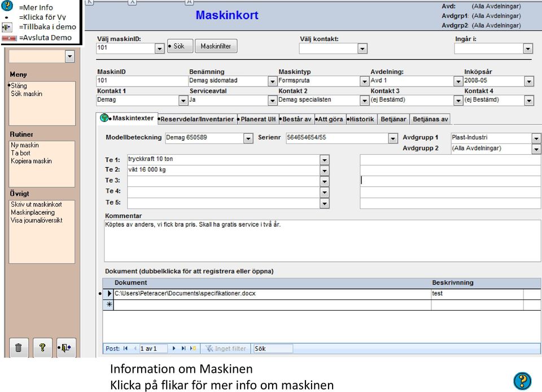Click the Tillbaka i demo icon

coord(7,27)
